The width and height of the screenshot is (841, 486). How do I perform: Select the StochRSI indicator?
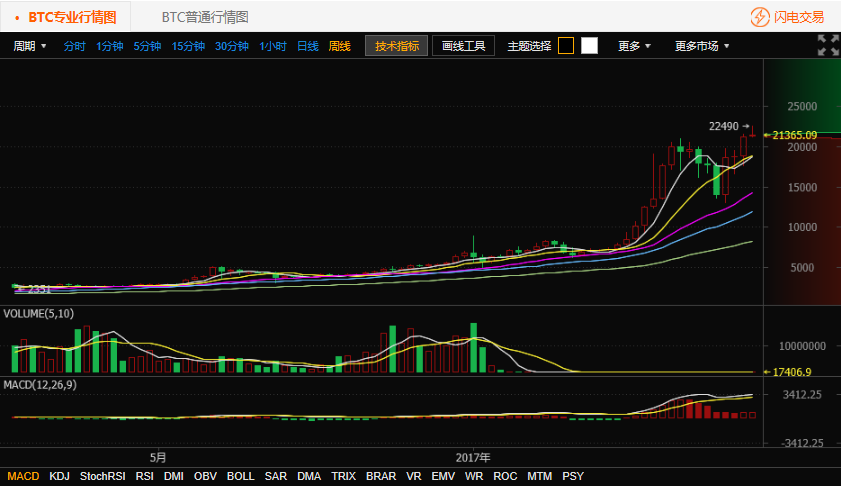point(103,476)
